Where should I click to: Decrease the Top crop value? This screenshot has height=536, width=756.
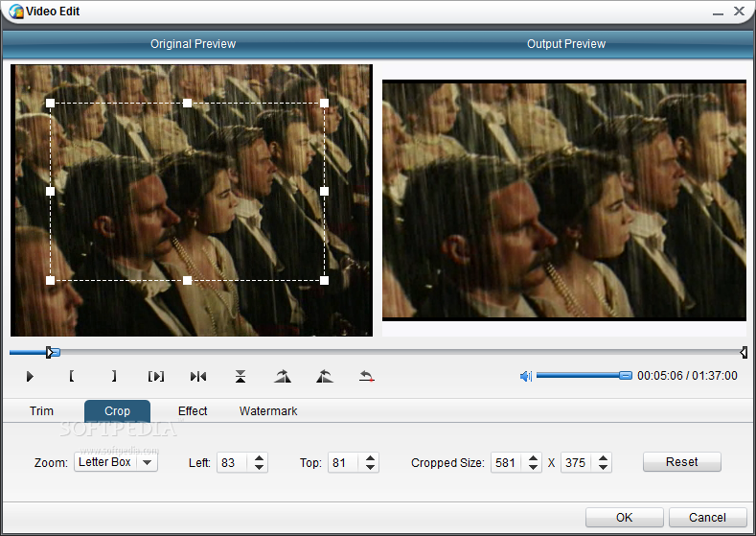click(x=370, y=468)
